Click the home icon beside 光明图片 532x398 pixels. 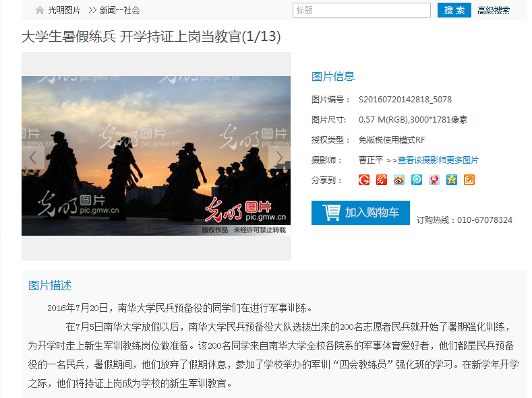click(40, 11)
